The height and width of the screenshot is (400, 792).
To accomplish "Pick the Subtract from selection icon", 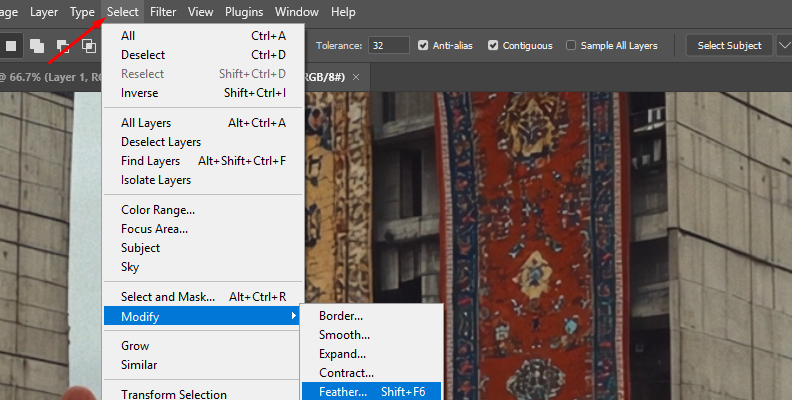I will pos(63,45).
